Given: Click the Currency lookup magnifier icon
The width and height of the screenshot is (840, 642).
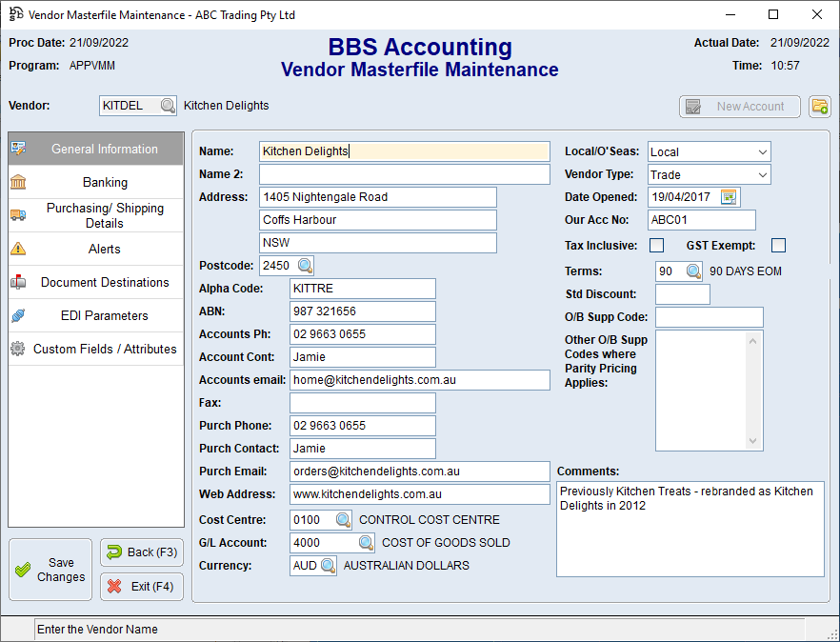Looking at the screenshot, I should click(x=328, y=566).
